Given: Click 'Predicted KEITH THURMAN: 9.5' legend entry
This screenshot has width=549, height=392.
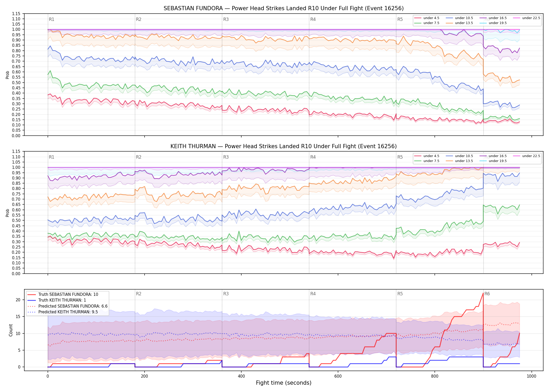Looking at the screenshot, I should (x=63, y=312).
